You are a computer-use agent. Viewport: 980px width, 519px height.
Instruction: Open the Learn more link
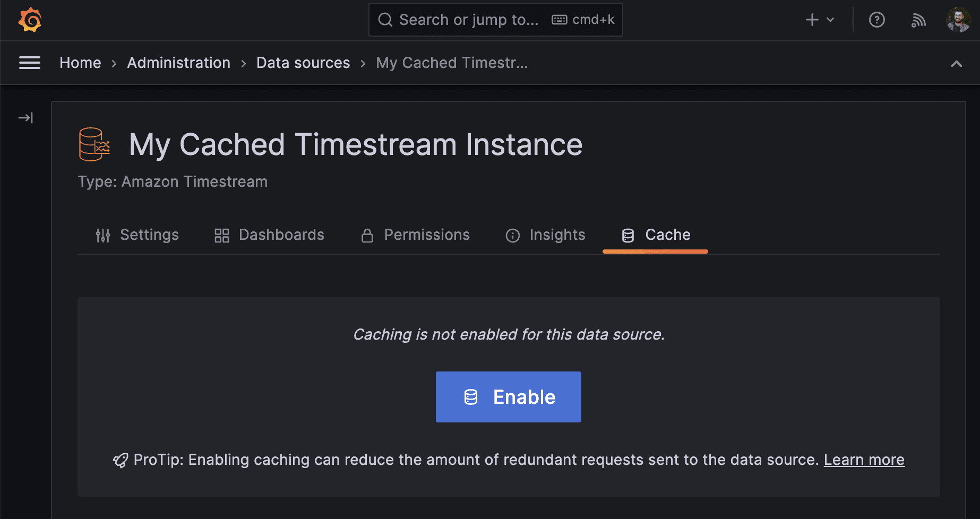(x=864, y=460)
